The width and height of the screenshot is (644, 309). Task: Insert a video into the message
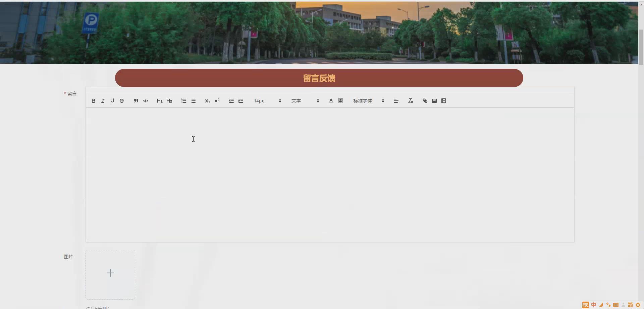coord(443,101)
